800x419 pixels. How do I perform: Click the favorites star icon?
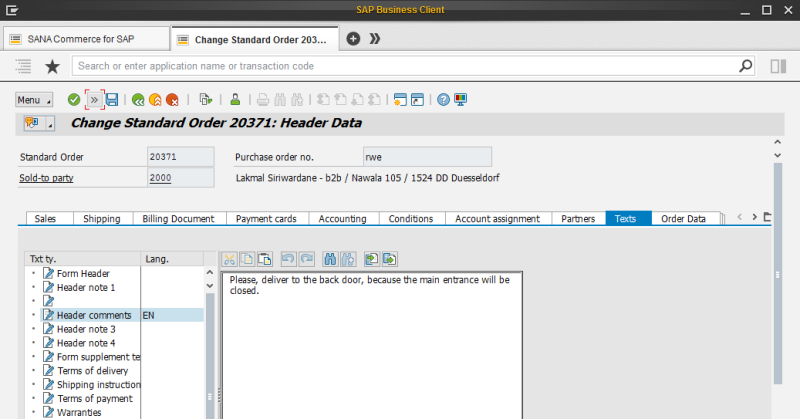click(x=52, y=66)
